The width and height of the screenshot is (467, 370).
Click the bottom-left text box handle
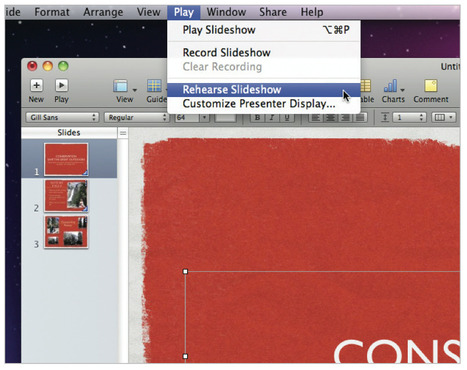pos(185,356)
